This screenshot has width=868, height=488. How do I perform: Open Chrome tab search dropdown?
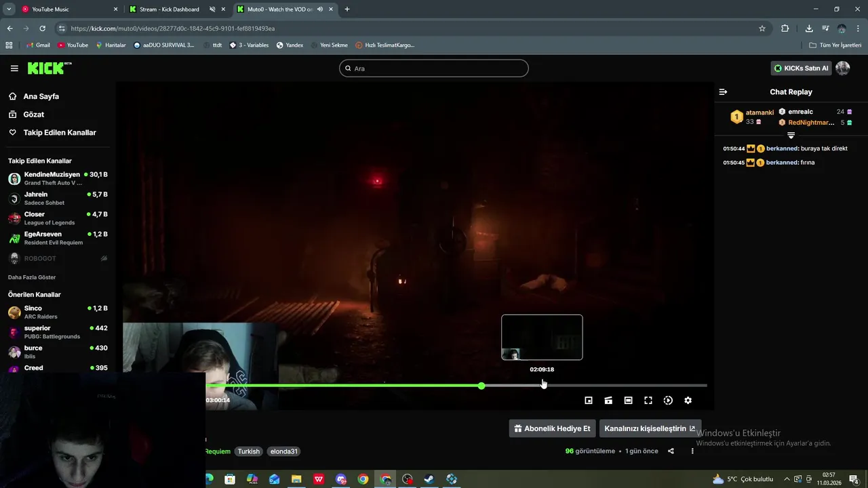tap(9, 9)
